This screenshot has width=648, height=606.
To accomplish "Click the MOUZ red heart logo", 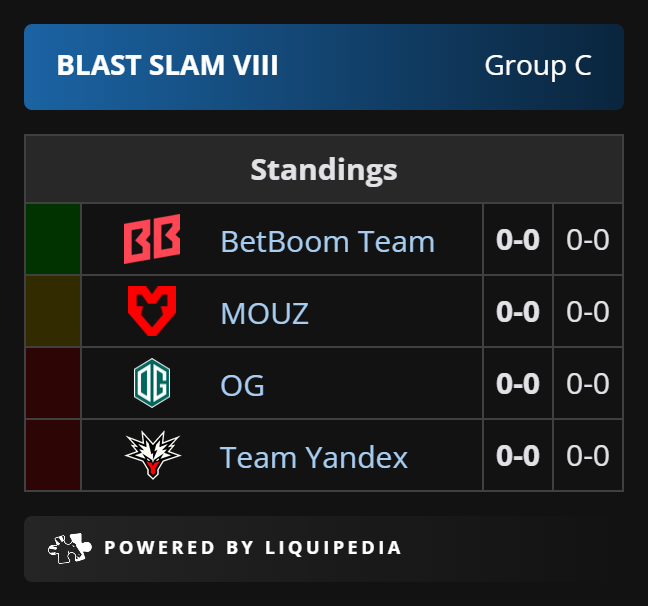I will click(x=152, y=311).
